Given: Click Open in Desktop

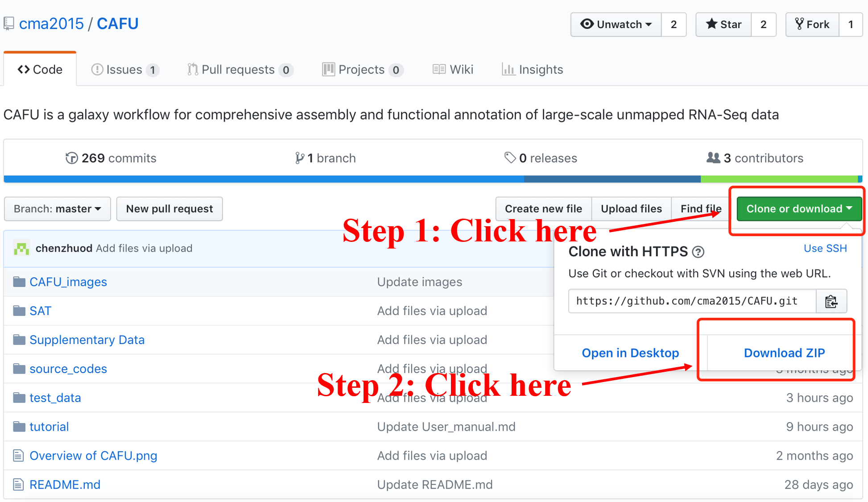Looking at the screenshot, I should coord(630,353).
